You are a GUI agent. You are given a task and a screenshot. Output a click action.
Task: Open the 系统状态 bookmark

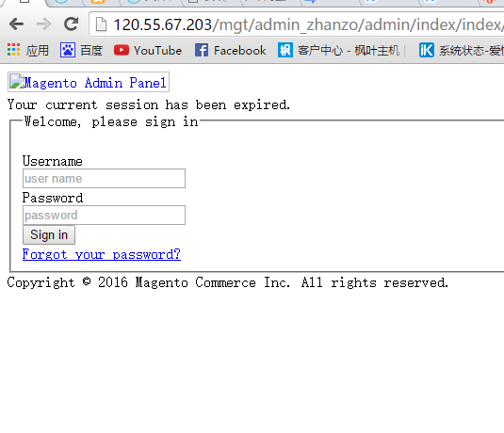(x=461, y=51)
